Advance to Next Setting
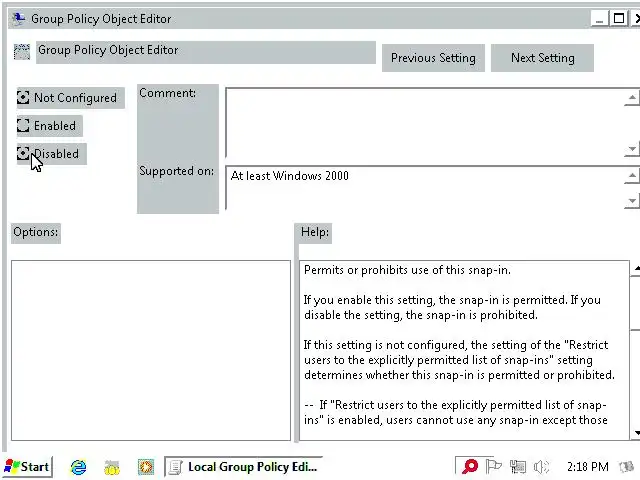Image resolution: width=640 pixels, height=480 pixels. coord(542,58)
